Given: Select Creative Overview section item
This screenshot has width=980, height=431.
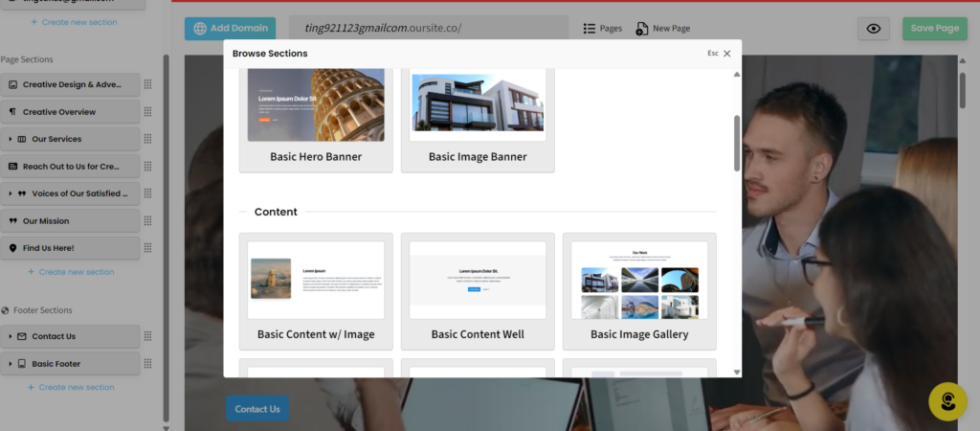Looking at the screenshot, I should tap(70, 112).
